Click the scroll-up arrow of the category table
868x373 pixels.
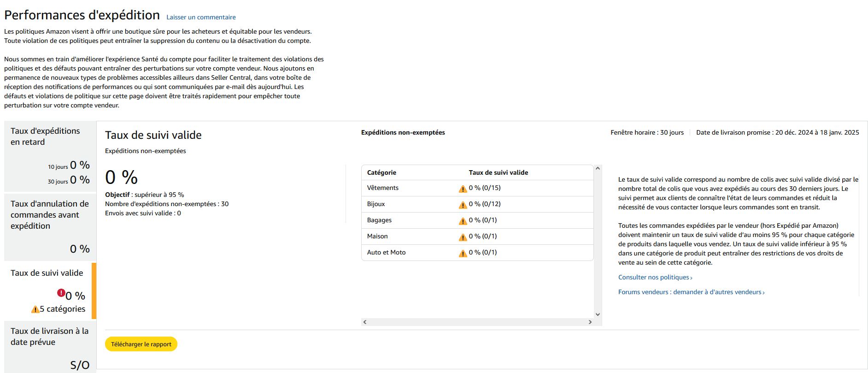(x=598, y=168)
